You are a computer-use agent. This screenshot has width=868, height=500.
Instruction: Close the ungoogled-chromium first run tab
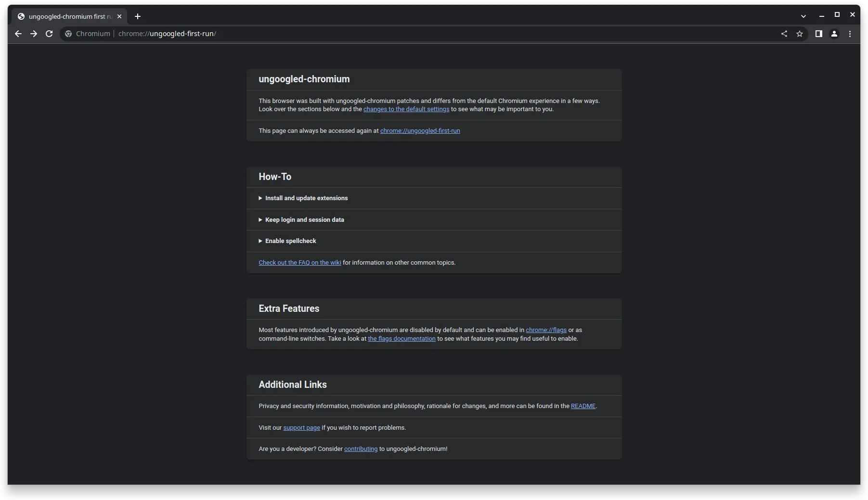click(x=119, y=16)
